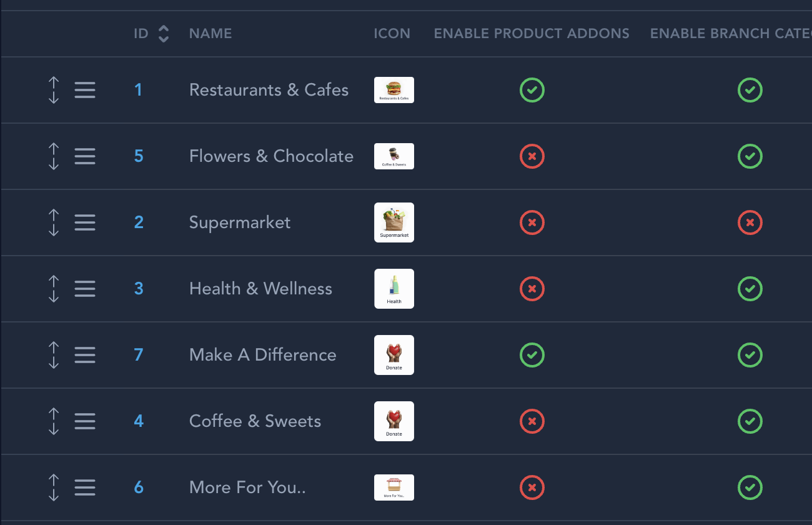Click the up-down arrows icon in Supermarket row

coord(54,222)
